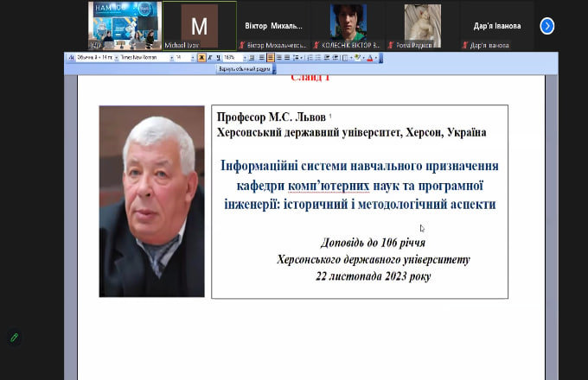The image size is (588, 380).
Task: Toggle bold formatting button Ж
Action: click(x=201, y=58)
